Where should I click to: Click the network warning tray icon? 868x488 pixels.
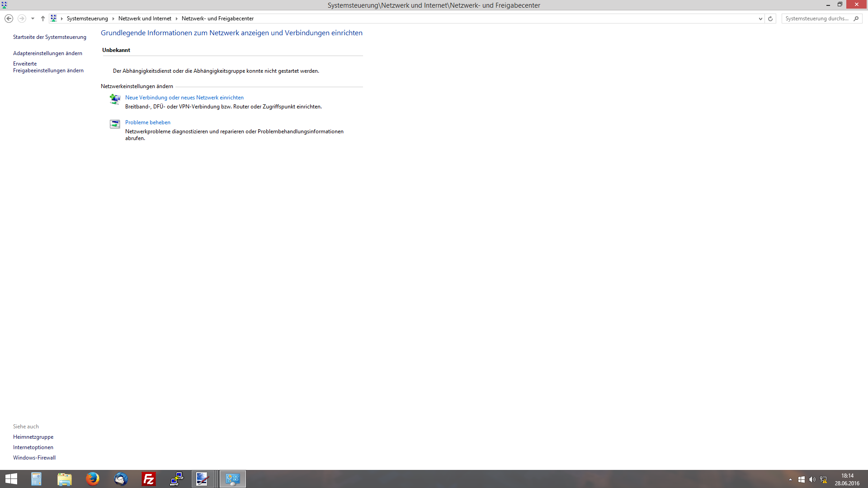823,479
